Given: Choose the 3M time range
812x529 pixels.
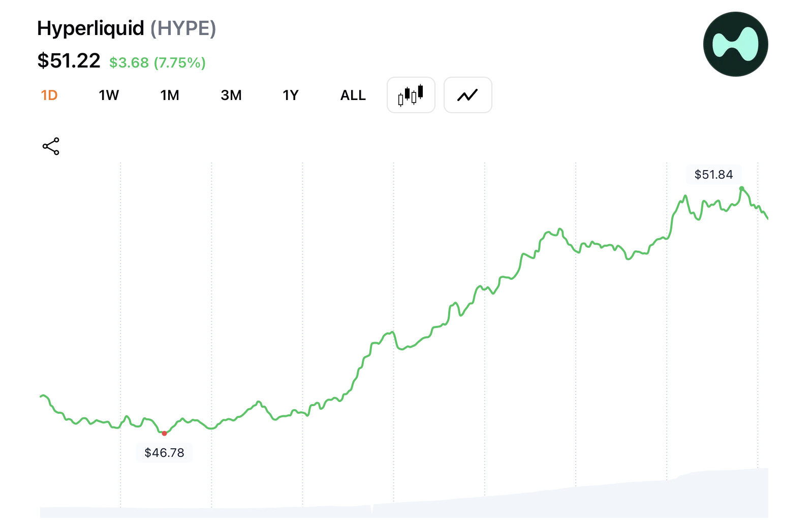Looking at the screenshot, I should (x=231, y=95).
